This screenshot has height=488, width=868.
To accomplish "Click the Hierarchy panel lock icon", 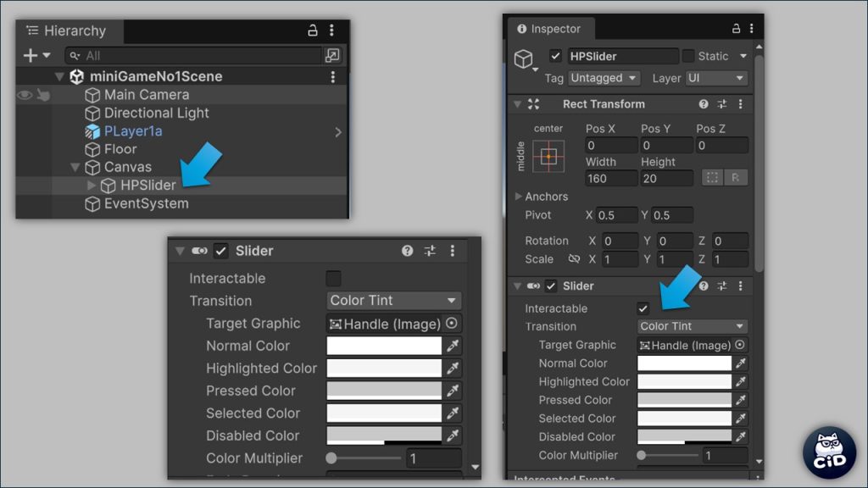I will (313, 30).
